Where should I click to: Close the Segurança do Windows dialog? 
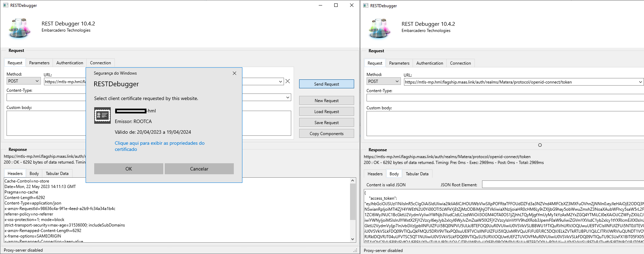(234, 73)
